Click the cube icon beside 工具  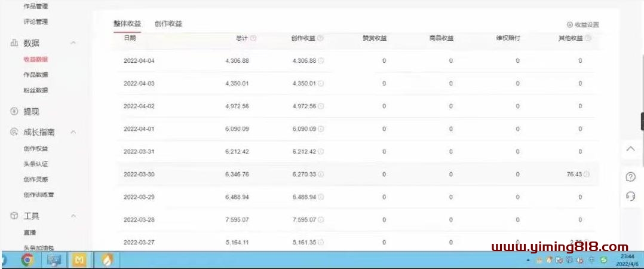[14, 216]
